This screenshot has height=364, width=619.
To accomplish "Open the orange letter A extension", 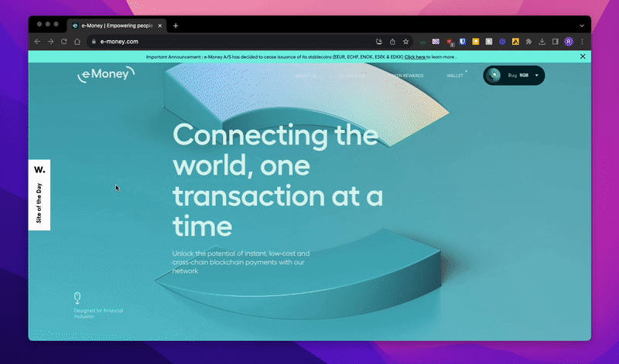I will [x=515, y=42].
